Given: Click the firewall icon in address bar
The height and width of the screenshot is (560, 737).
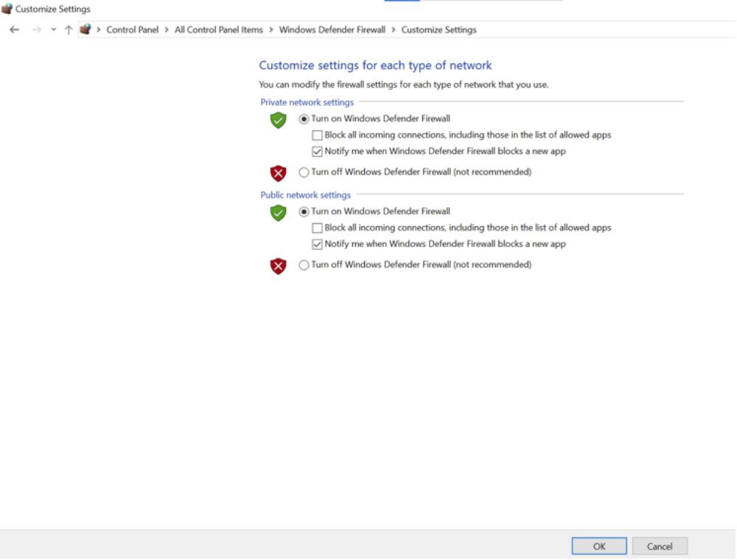Looking at the screenshot, I should (85, 29).
